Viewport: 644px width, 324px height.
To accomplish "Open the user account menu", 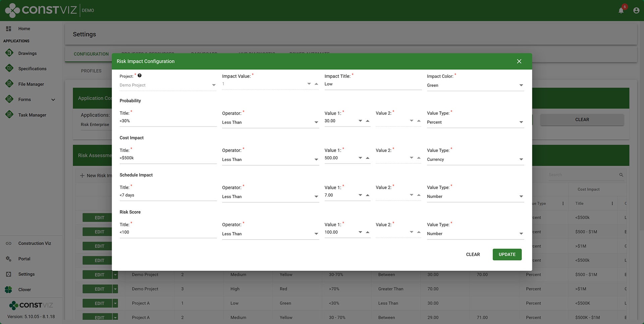I will (x=636, y=10).
